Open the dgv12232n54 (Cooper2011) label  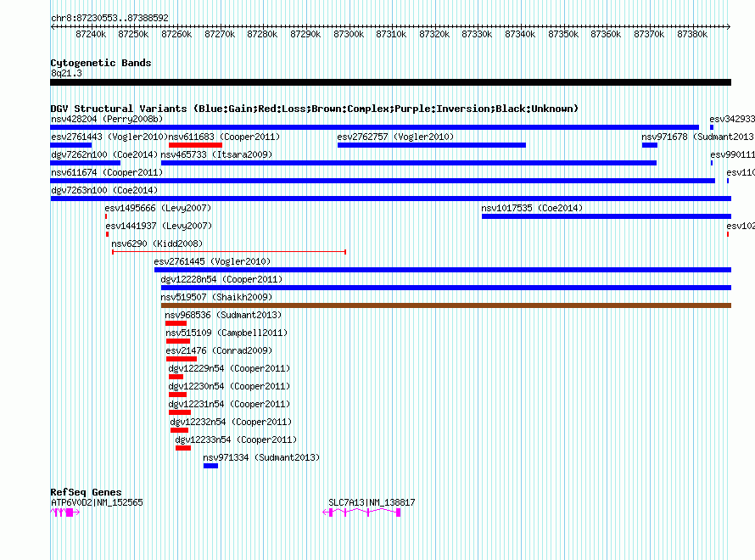click(x=231, y=422)
